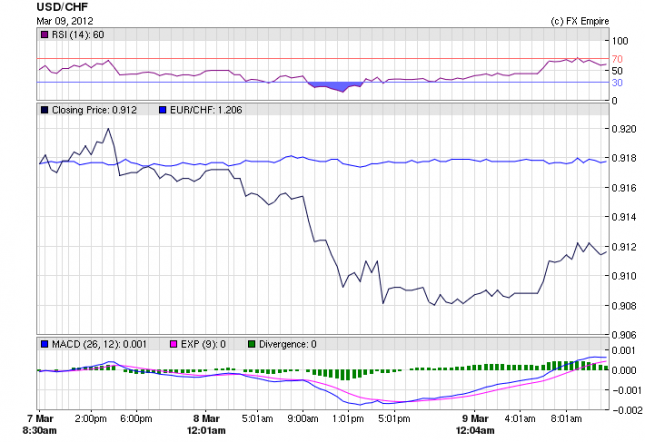Click the 0.916 price axis label
This screenshot has width=645, height=442.
click(x=624, y=188)
